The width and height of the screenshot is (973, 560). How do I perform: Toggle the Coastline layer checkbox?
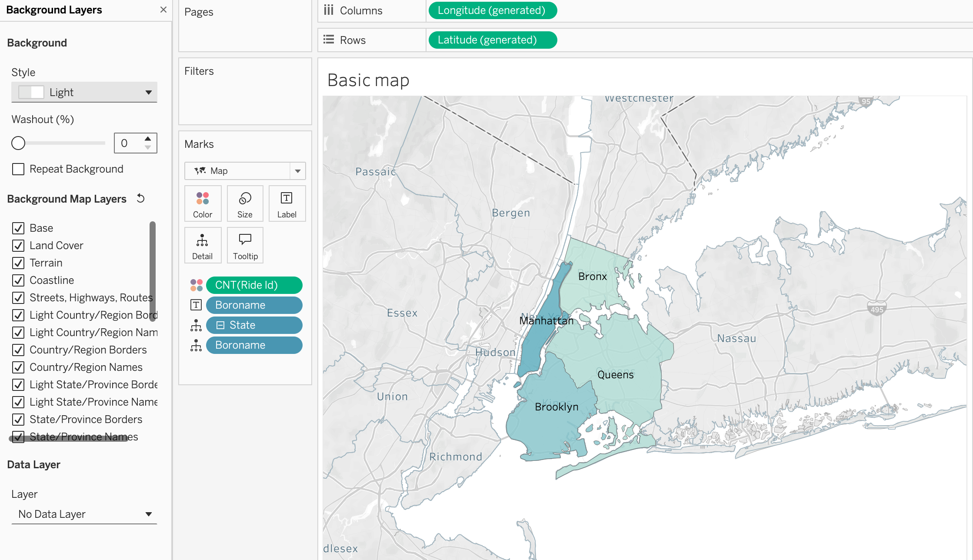click(x=18, y=280)
